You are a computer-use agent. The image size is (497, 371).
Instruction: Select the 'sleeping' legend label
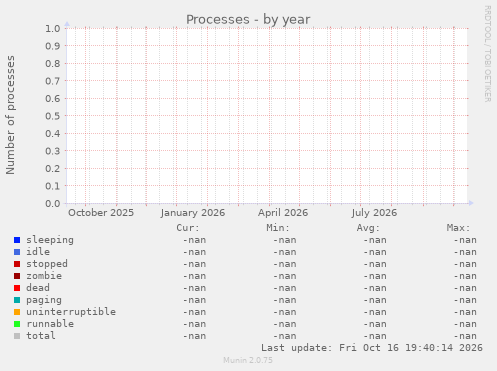point(50,240)
